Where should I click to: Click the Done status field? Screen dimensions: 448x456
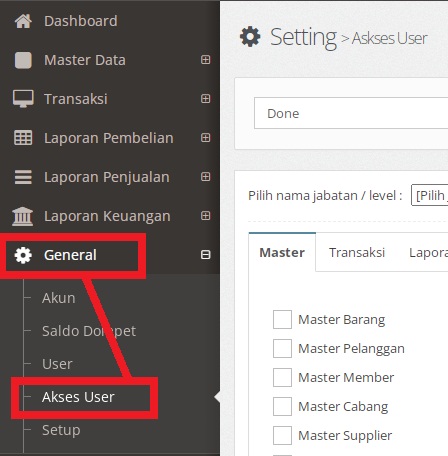[x=351, y=113]
